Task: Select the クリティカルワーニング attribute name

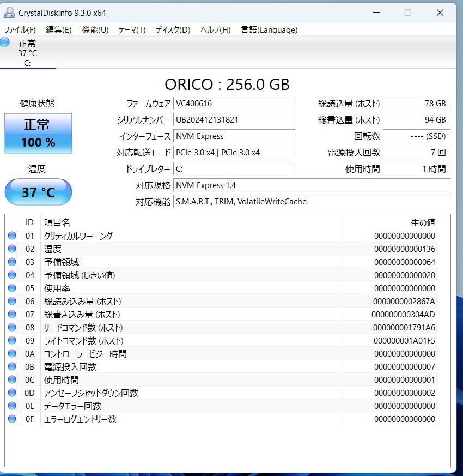Action: (x=78, y=236)
